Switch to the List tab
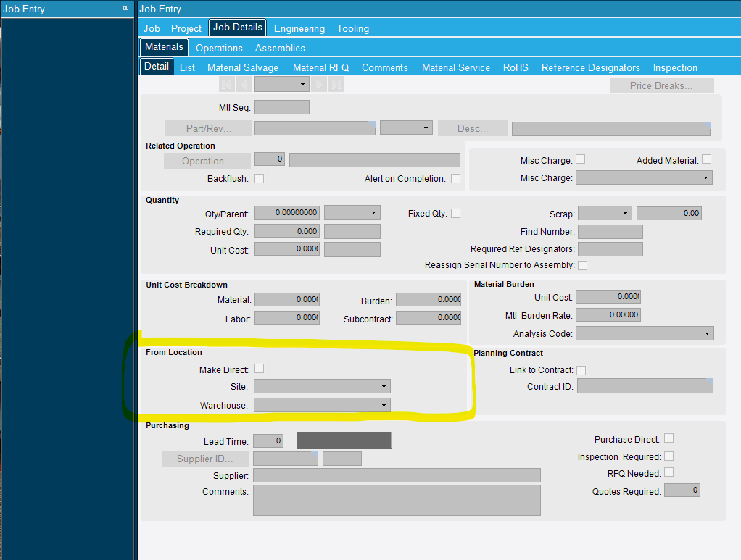 [187, 67]
